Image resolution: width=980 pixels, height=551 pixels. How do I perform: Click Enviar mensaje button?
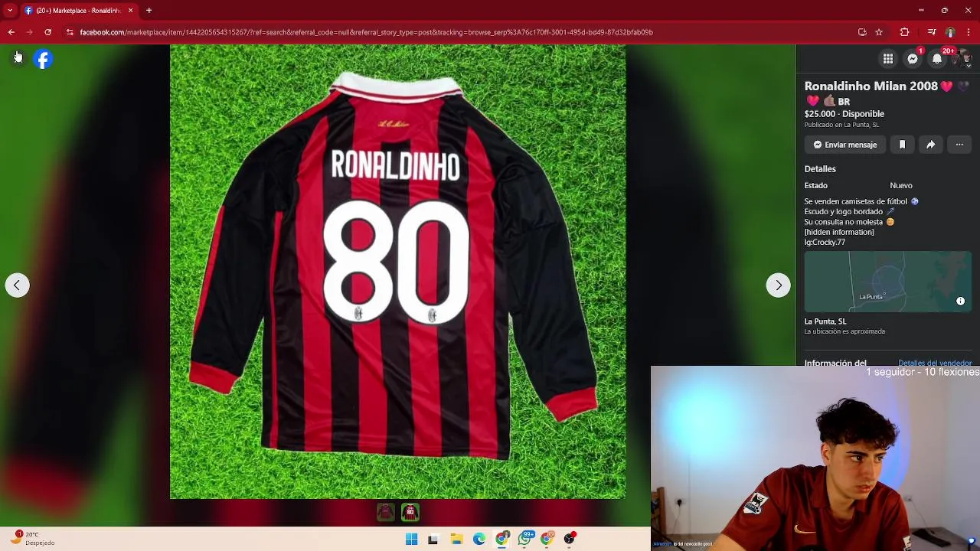(x=845, y=145)
